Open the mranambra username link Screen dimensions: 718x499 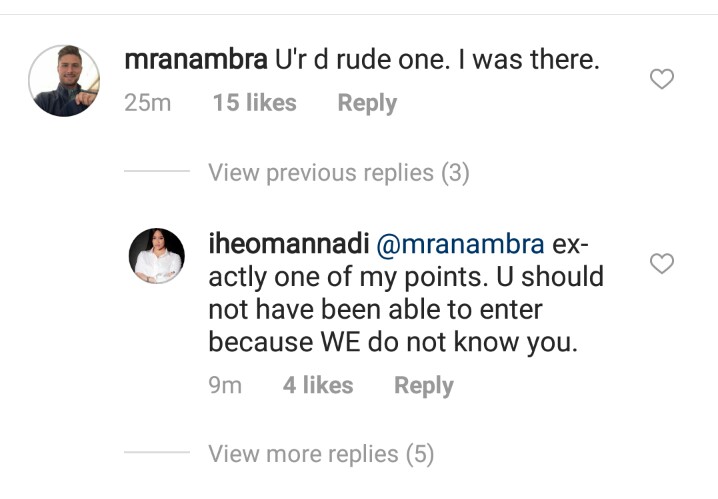click(x=195, y=59)
